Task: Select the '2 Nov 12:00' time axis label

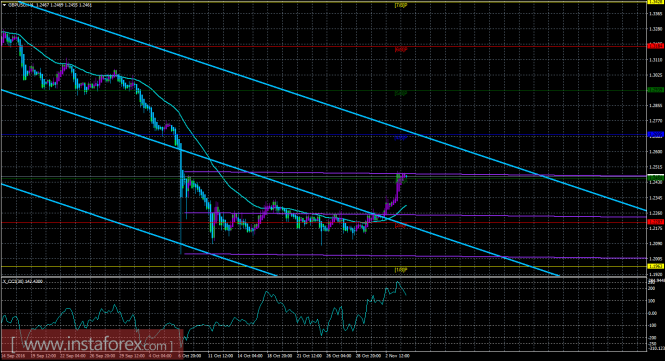Action: tap(397, 356)
